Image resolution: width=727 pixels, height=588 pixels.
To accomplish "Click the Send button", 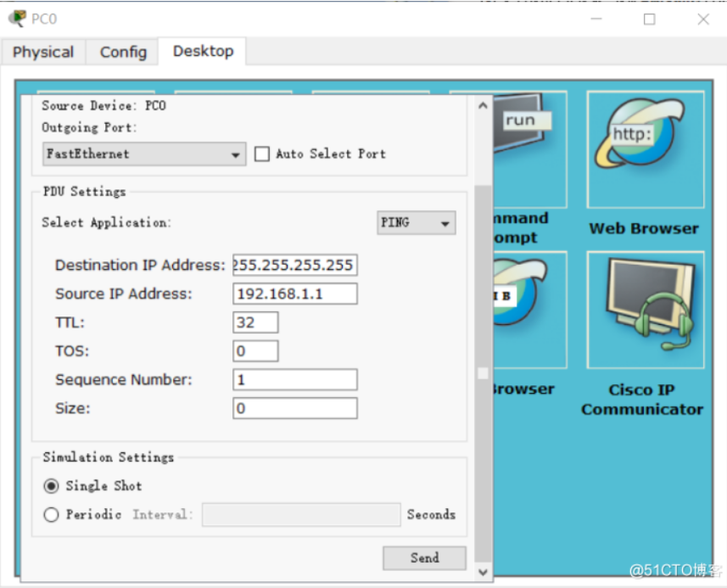I will [x=424, y=557].
